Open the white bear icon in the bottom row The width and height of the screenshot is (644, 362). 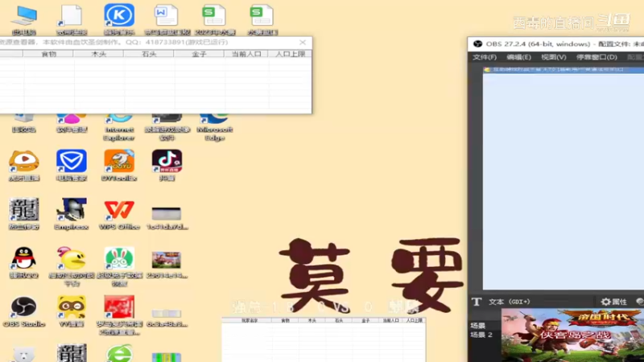coord(24,355)
